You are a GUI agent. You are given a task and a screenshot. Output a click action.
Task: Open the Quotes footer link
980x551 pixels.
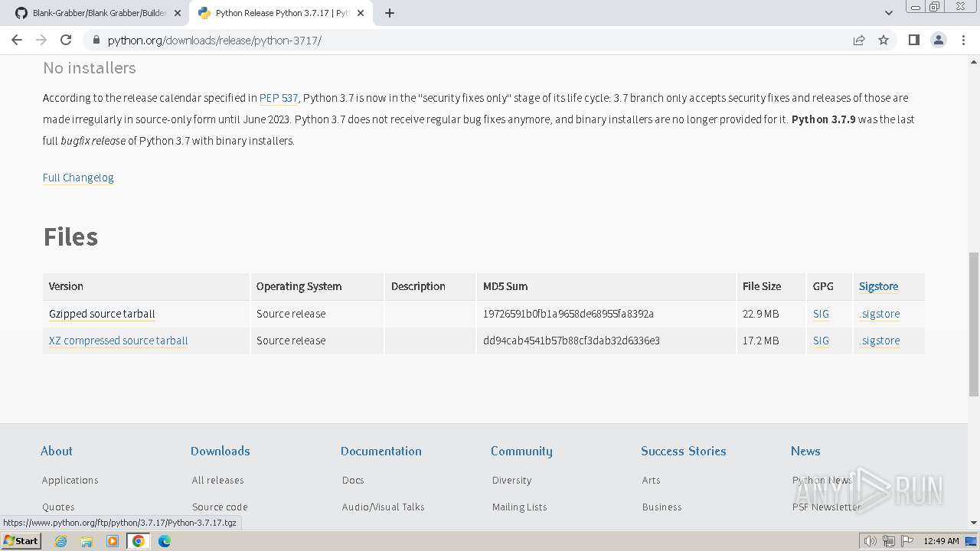58,507
